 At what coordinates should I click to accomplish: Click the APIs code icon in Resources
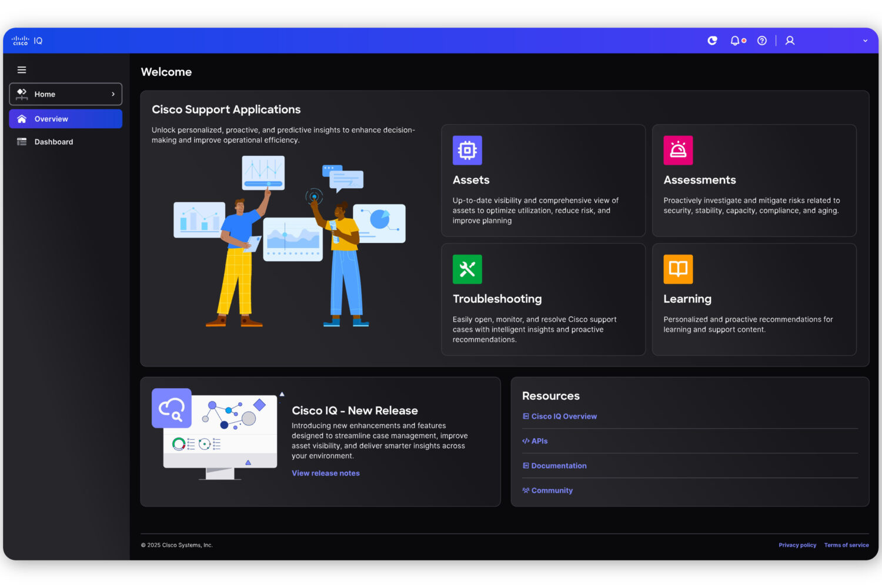tap(525, 441)
